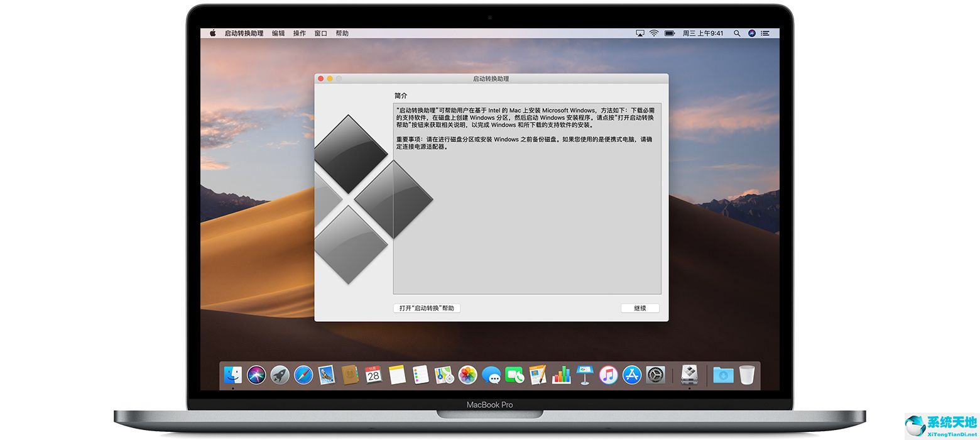The image size is (980, 440).
Task: Open Notes icon in the Dock
Action: coord(397,375)
